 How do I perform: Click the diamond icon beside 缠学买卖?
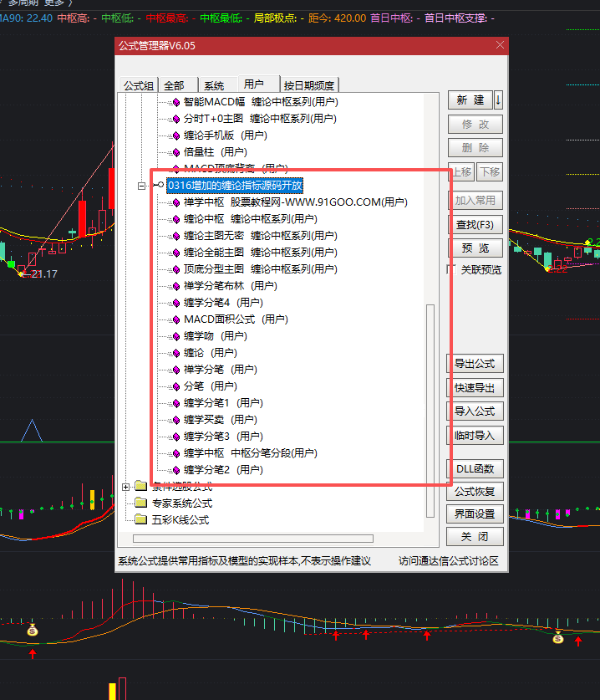tap(175, 420)
